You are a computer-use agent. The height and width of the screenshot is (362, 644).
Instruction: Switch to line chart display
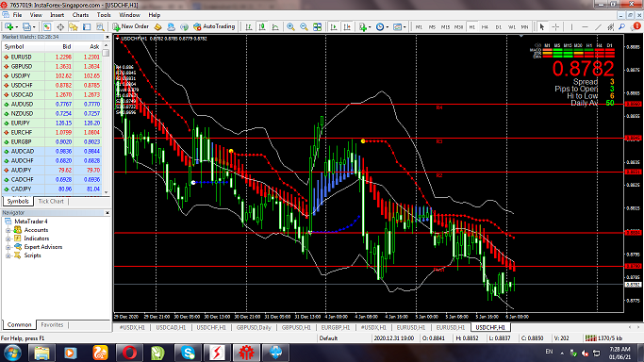275,26
